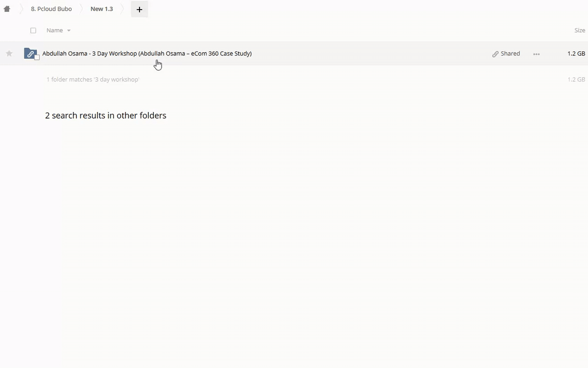The height and width of the screenshot is (368, 588).
Task: Click the folder's 1.2 GB size value
Action: pyautogui.click(x=576, y=54)
